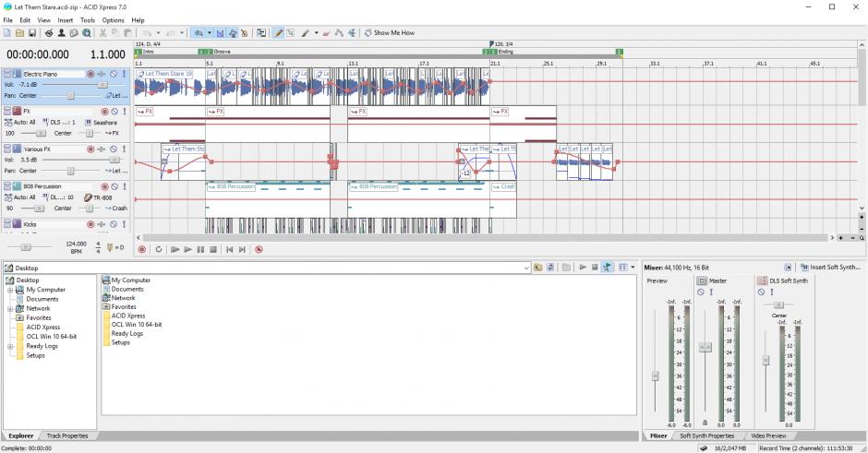Viewport: 868px width, 453px height.
Task: Click the Explorer refresh icon
Action: tap(550, 268)
